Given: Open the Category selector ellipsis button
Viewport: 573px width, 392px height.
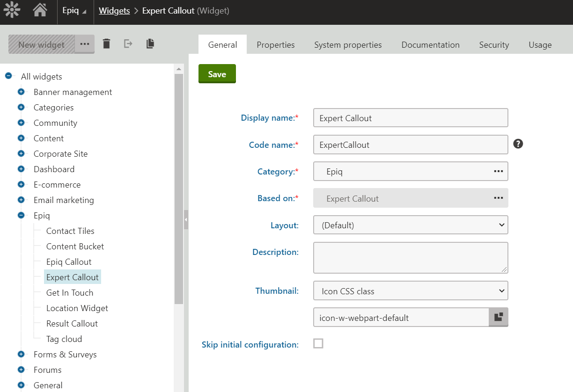Looking at the screenshot, I should tap(499, 172).
